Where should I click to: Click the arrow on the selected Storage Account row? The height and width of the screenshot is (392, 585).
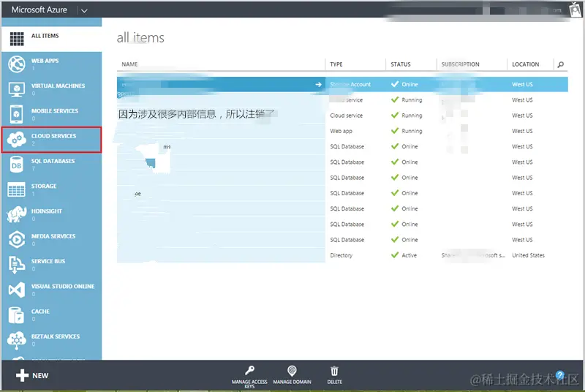coord(318,85)
